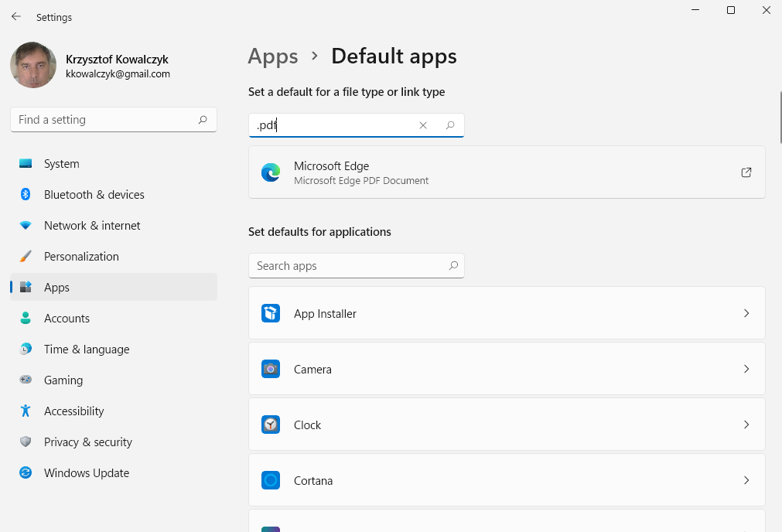Maximize the Settings window
This screenshot has height=532, width=782.
(731, 10)
